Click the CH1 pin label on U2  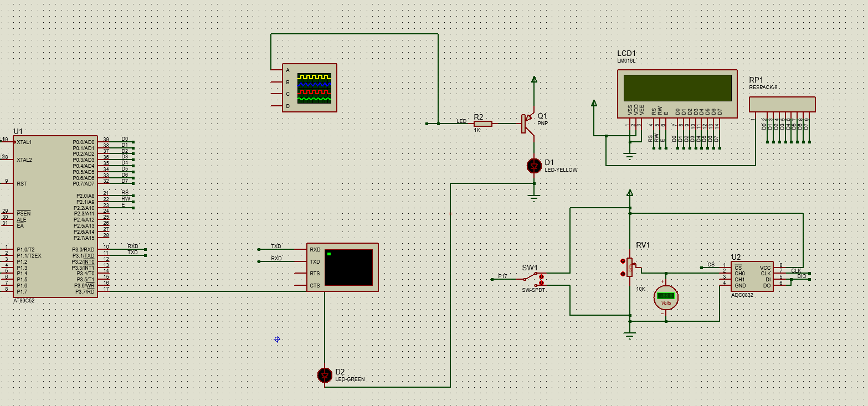click(x=739, y=280)
